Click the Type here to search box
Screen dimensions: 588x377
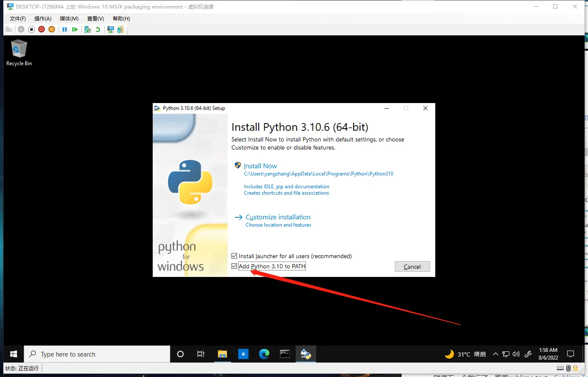97,354
